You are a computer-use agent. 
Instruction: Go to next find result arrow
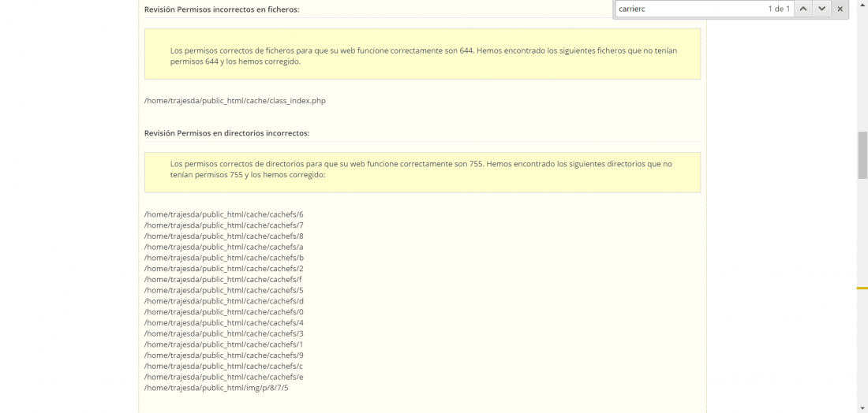pos(822,9)
